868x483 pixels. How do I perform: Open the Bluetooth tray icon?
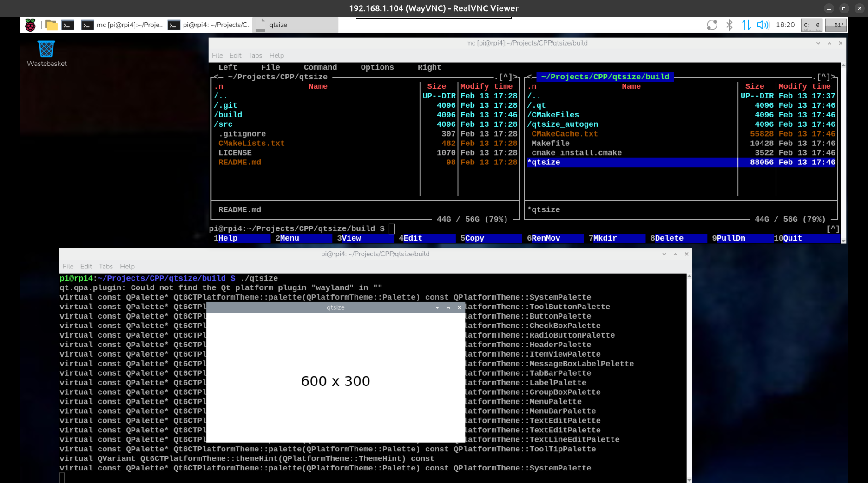pyautogui.click(x=729, y=25)
